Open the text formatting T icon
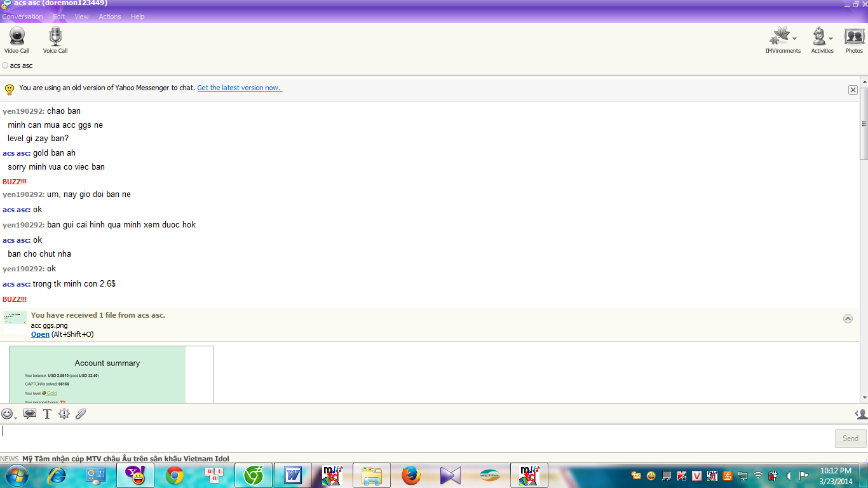 coord(47,414)
